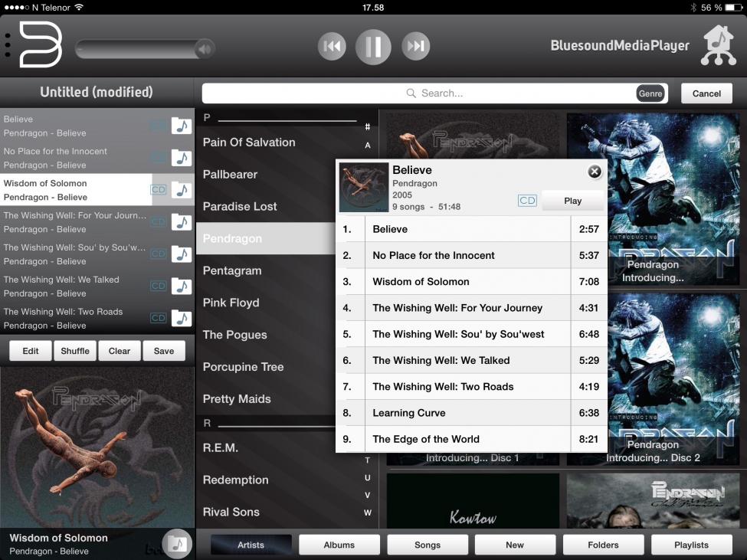
Task: Select track 2 No Place for the Innocent
Action: pos(472,255)
